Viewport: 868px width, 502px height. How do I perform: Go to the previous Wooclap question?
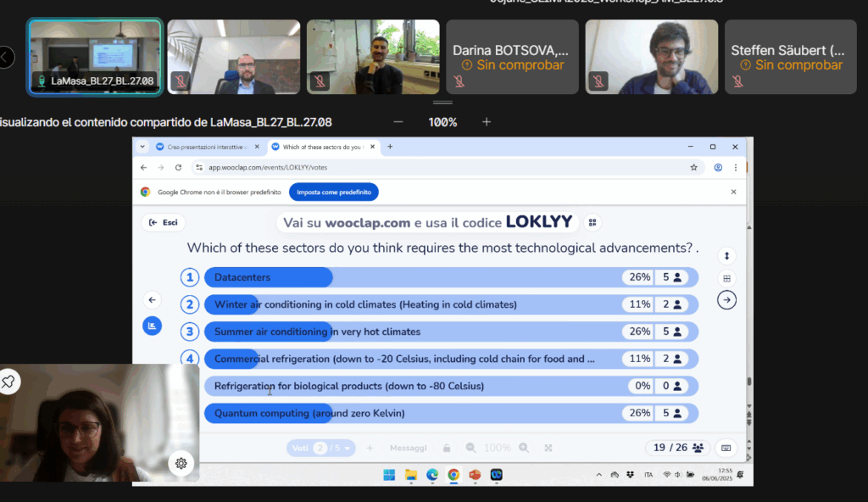[153, 300]
